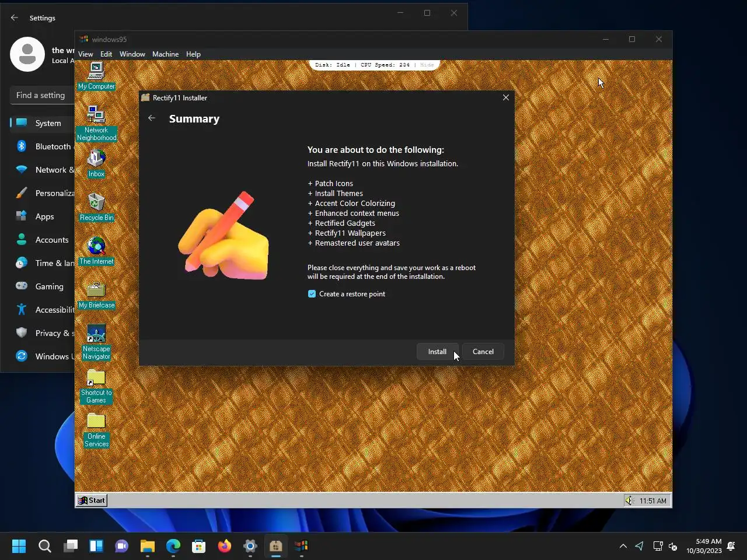The width and height of the screenshot is (747, 560).
Task: Switch to Settings app on taskbar
Action: [250, 546]
